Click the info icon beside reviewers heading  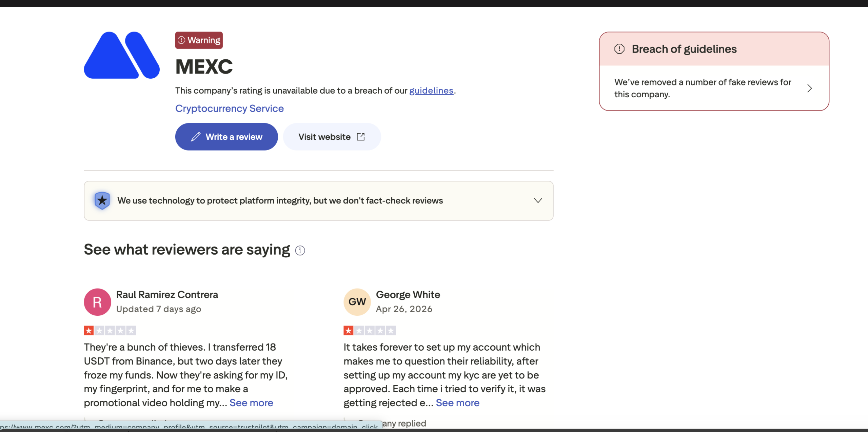point(300,251)
